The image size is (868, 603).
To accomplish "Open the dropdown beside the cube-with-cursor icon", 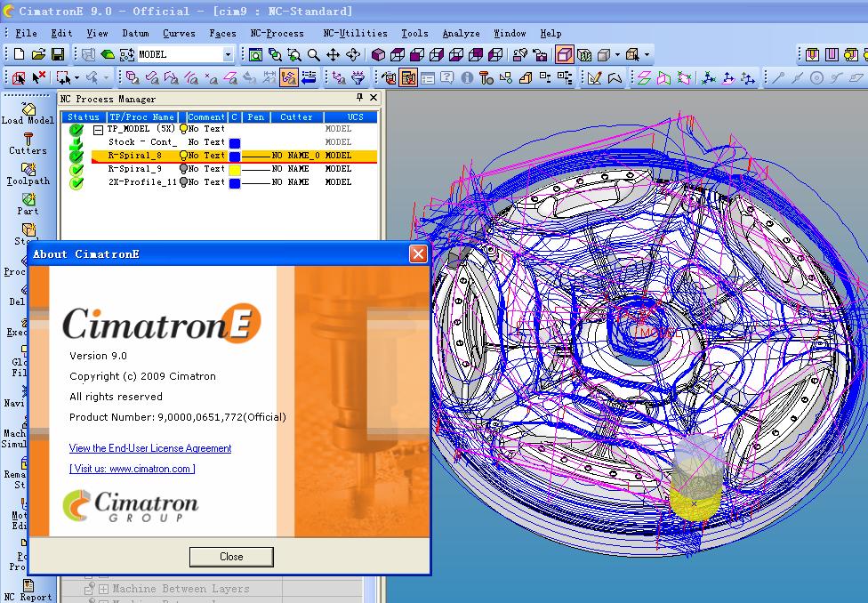I will coord(647,54).
